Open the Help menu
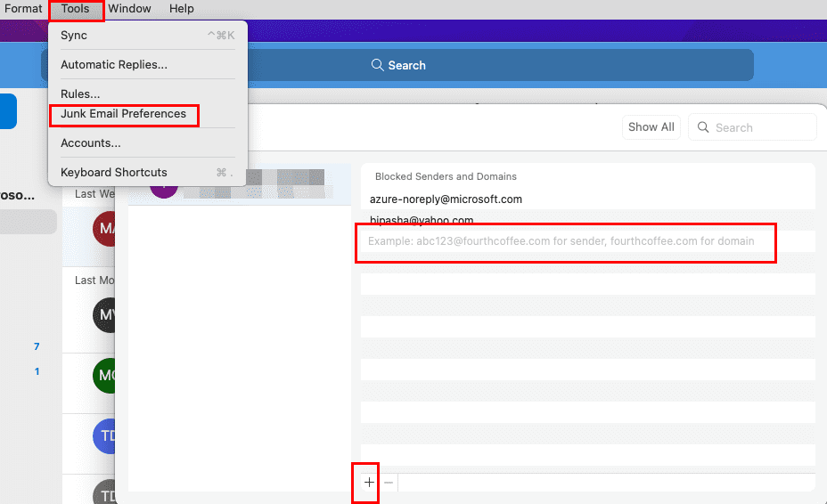Viewport: 827px width, 504px height. pyautogui.click(x=182, y=9)
